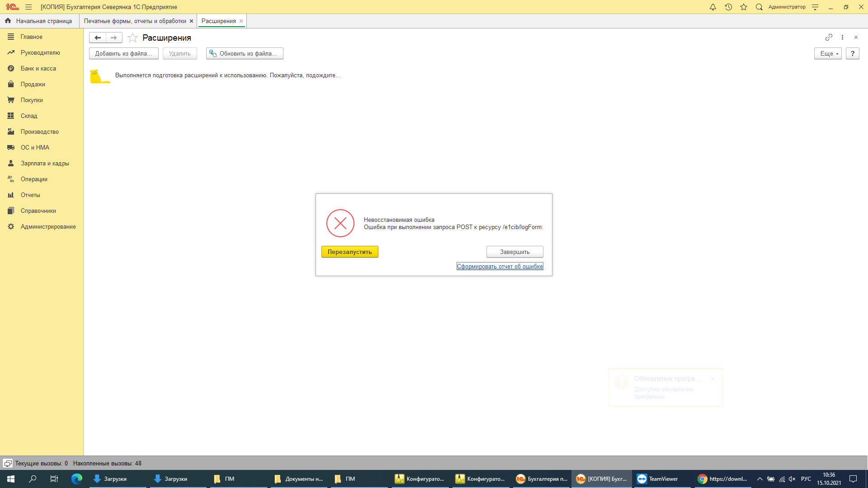Click the Удалить button
Screen dimensions: 868x488
(x=179, y=53)
